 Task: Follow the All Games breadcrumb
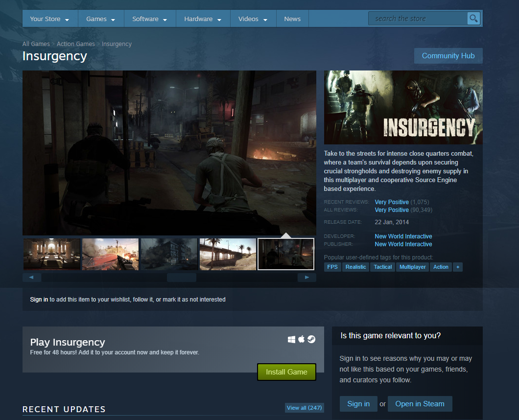(x=36, y=44)
